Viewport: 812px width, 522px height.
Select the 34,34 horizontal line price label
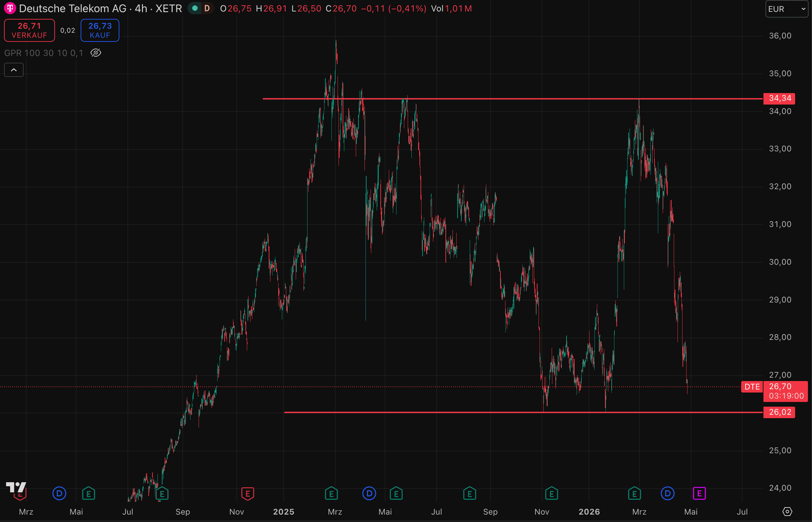click(780, 98)
